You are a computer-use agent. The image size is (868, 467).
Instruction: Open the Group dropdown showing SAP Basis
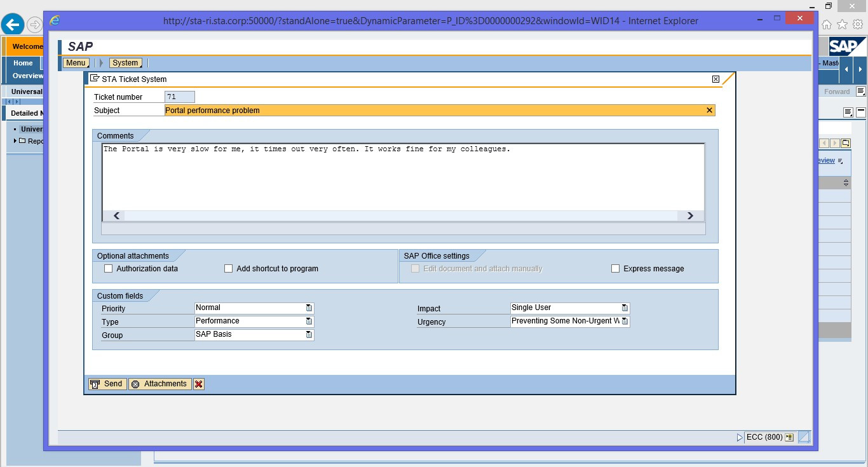point(309,335)
